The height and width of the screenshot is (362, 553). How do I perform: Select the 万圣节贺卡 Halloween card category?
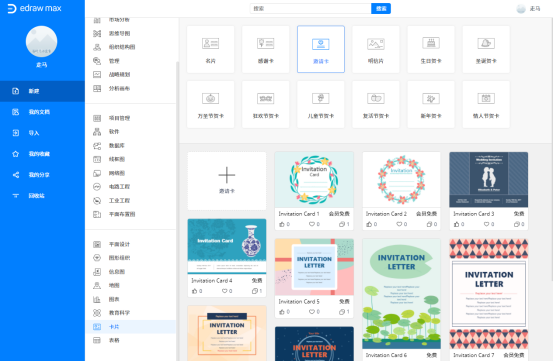pyautogui.click(x=211, y=104)
